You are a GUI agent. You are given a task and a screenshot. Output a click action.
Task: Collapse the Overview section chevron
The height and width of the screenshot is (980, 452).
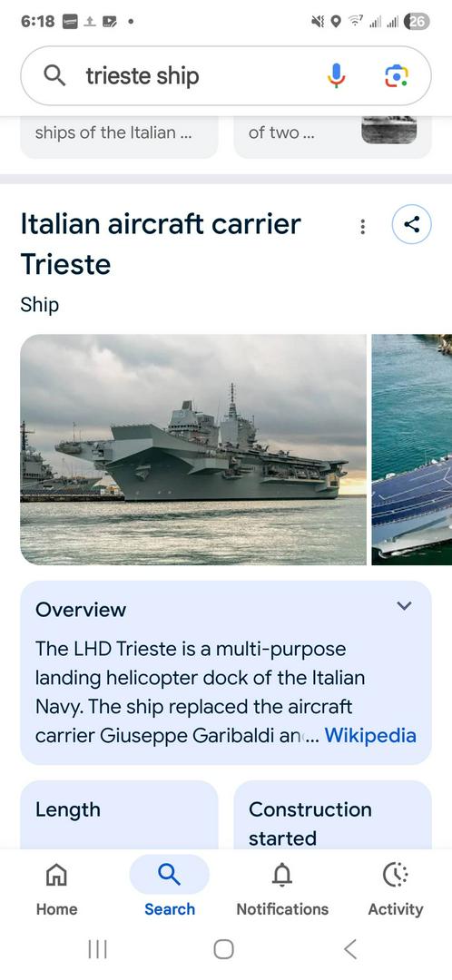[x=405, y=605]
